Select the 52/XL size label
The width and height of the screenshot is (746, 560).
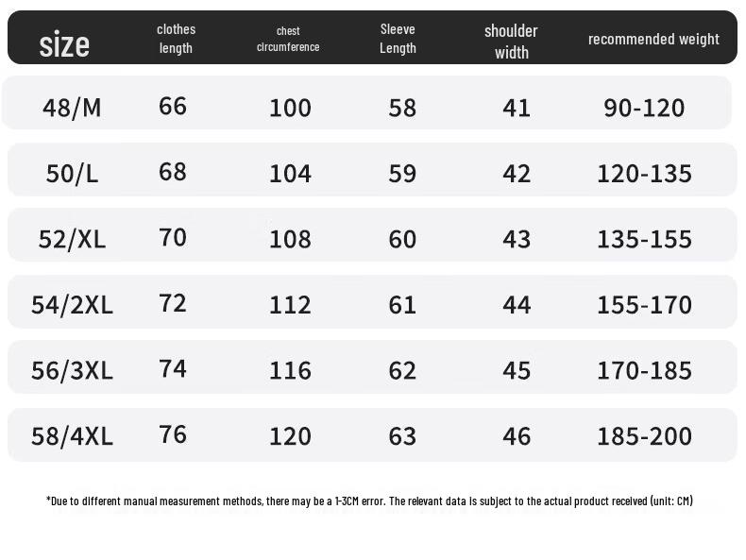pos(72,239)
